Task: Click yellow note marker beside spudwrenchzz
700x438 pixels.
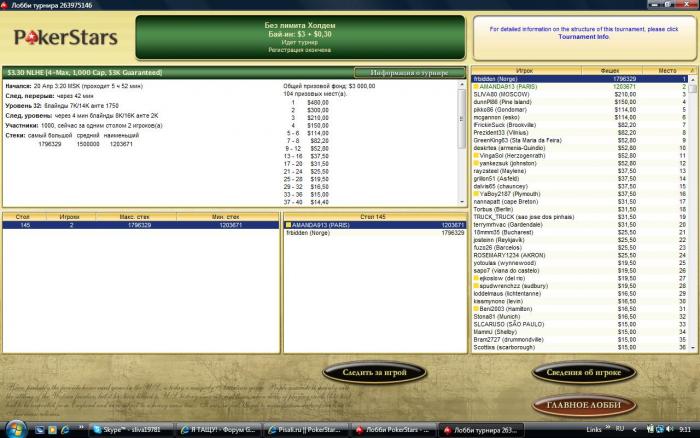Action: [x=476, y=286]
